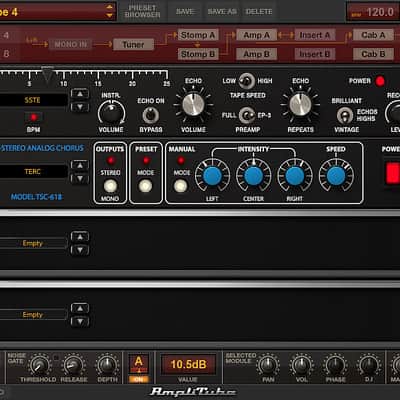Toggle the Brilliant/Vintage echo highs switch
This screenshot has width=400, height=400.
(345, 116)
